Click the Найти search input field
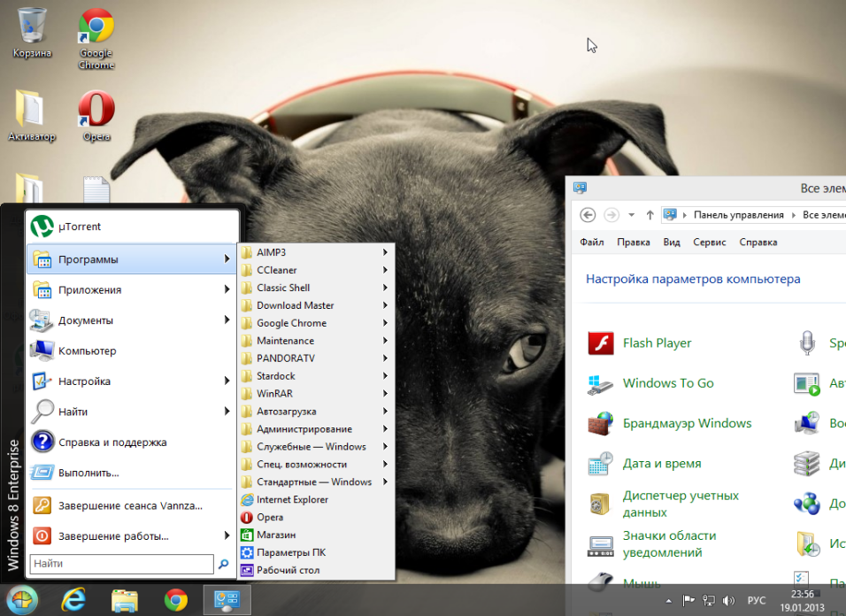 pos(122,564)
